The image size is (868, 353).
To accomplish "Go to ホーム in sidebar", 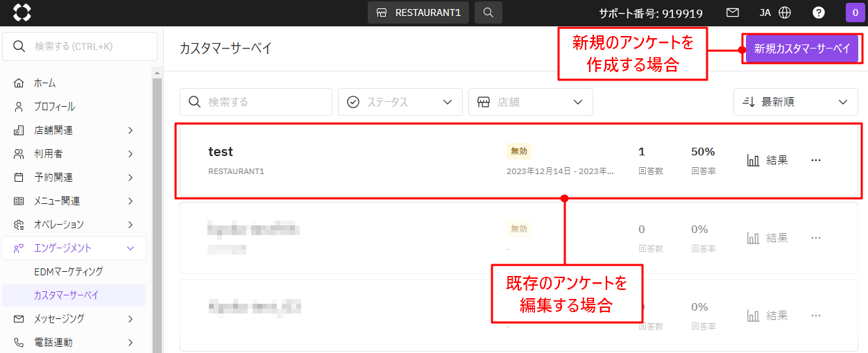I will tap(74, 83).
